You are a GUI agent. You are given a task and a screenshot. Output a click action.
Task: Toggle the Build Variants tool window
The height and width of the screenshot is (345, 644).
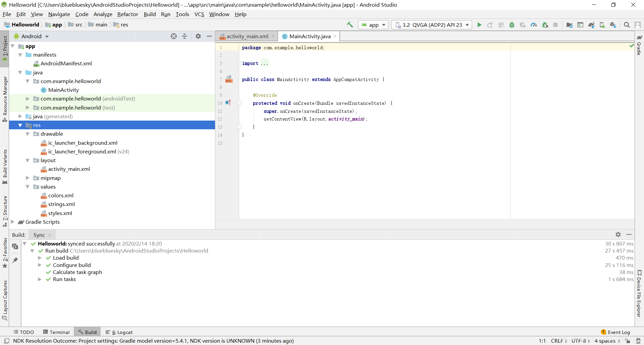5,167
